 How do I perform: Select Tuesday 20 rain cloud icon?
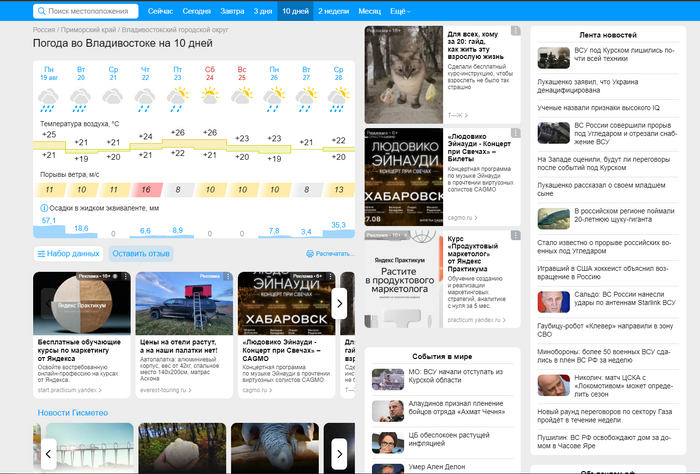click(x=80, y=100)
